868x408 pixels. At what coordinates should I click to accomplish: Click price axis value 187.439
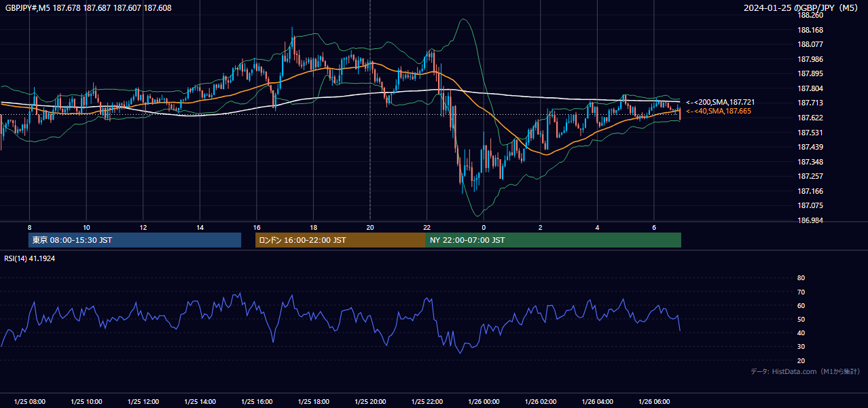pyautogui.click(x=810, y=147)
